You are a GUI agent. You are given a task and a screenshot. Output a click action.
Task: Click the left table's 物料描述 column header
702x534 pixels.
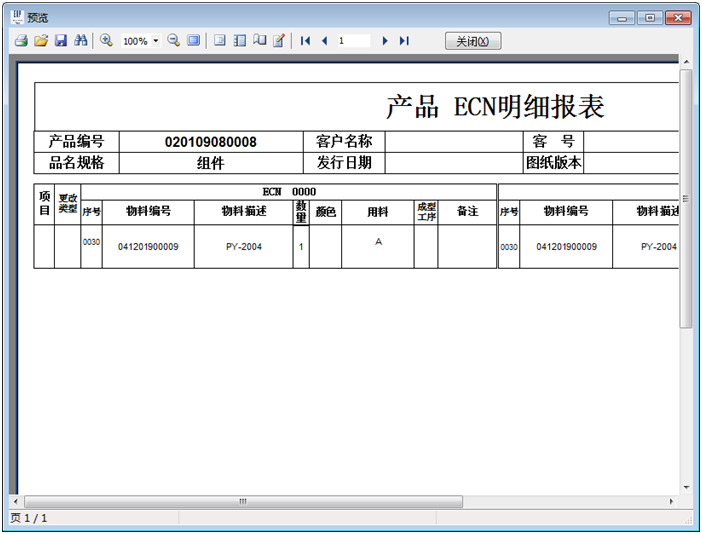244,211
